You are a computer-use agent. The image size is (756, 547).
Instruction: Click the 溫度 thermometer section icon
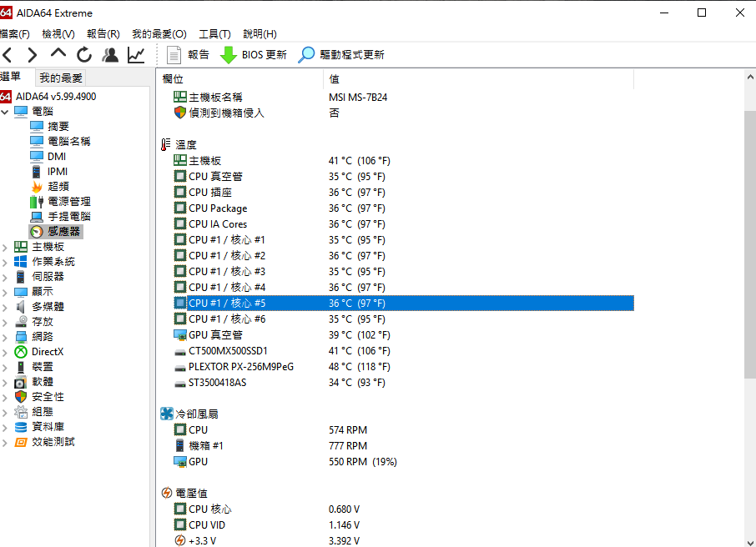point(166,144)
